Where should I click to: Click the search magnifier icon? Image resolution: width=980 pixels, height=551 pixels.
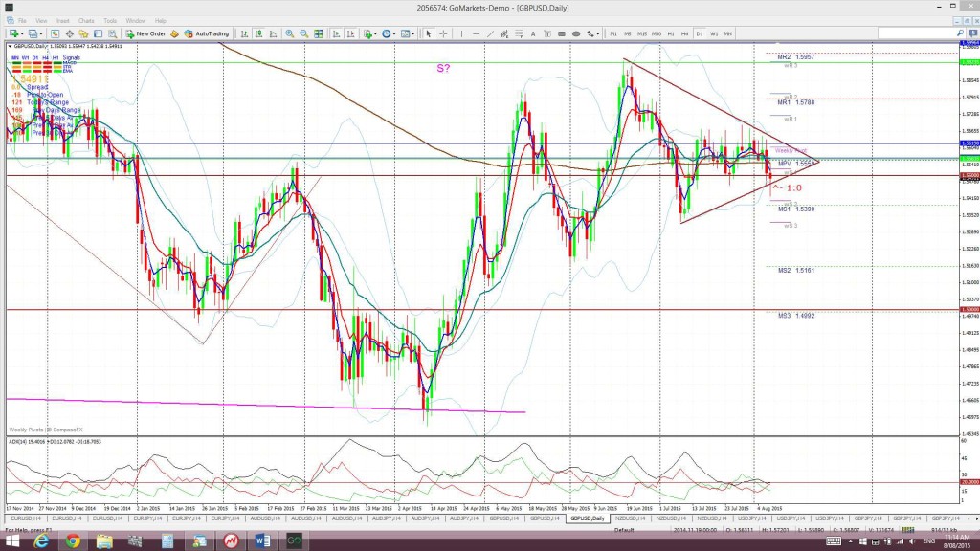coord(960,33)
